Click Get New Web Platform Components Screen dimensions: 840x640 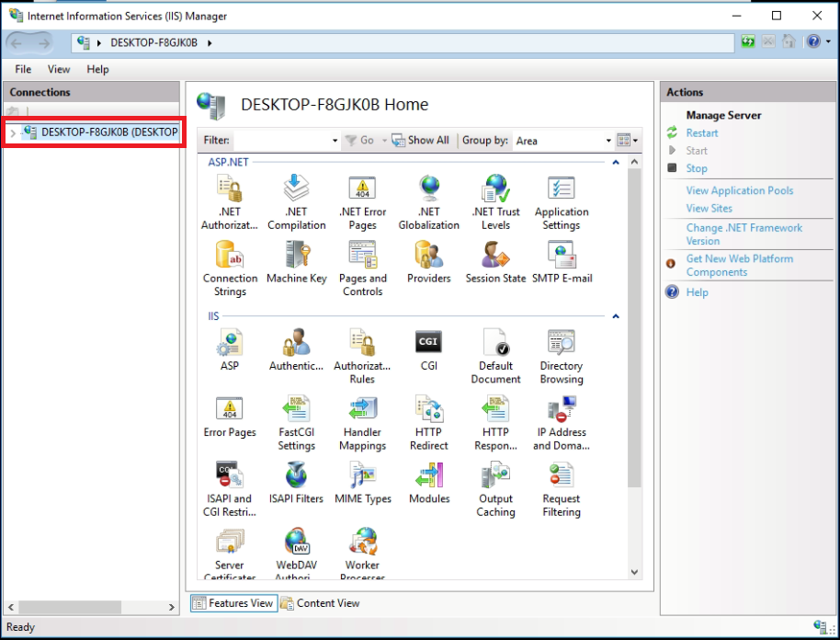(x=739, y=266)
